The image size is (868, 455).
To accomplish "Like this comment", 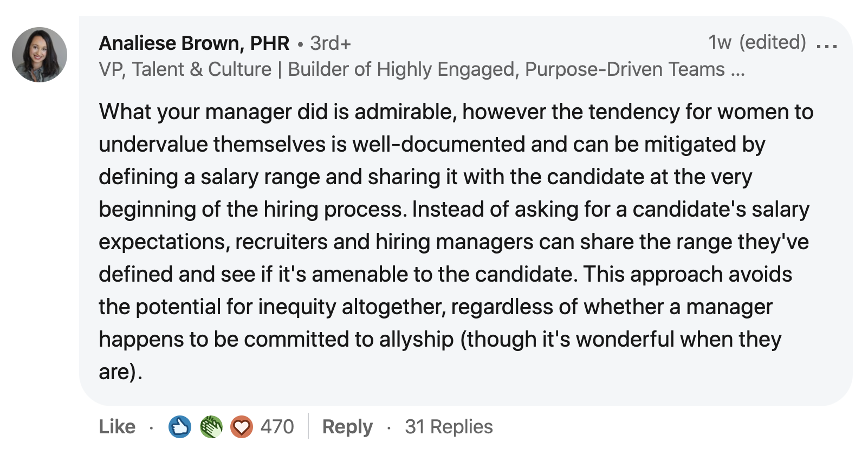I will tap(117, 427).
